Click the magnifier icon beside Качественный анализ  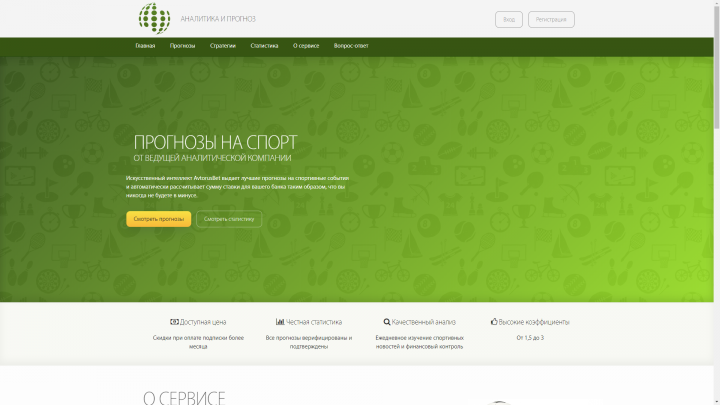387,322
